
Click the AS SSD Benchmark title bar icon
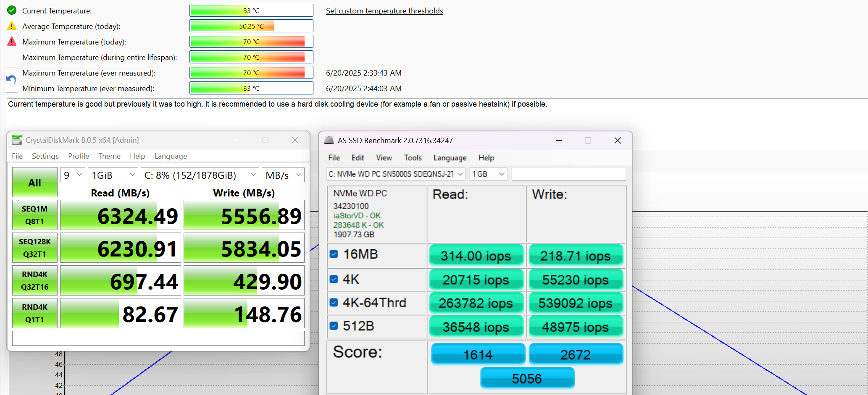coord(329,140)
